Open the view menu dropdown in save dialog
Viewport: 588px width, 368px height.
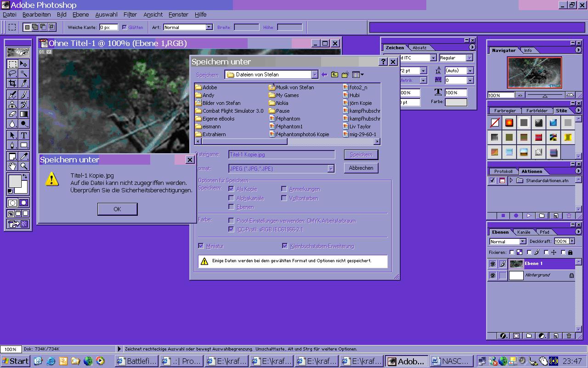pos(358,75)
